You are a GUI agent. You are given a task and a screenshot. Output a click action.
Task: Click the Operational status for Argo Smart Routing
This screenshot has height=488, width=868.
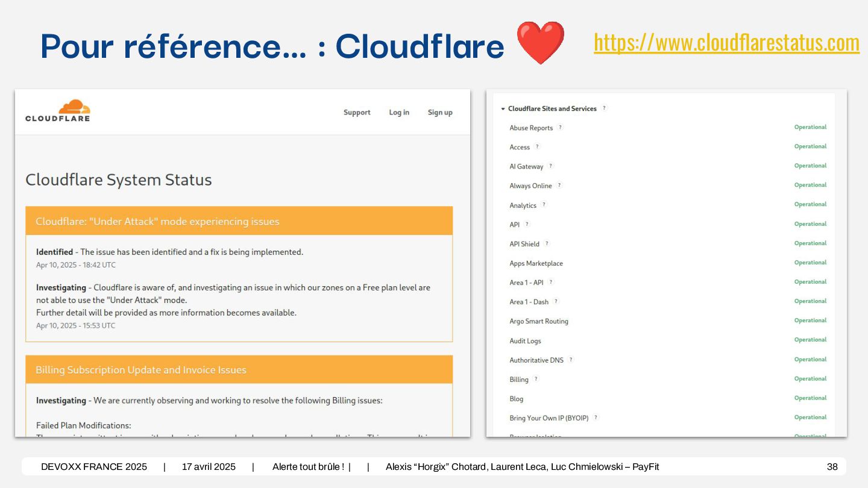(810, 321)
